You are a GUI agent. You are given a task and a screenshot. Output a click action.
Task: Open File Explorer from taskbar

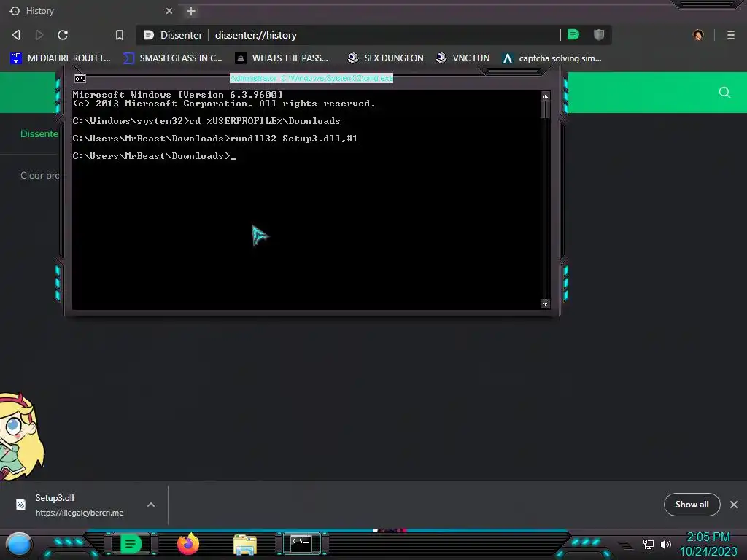point(245,545)
